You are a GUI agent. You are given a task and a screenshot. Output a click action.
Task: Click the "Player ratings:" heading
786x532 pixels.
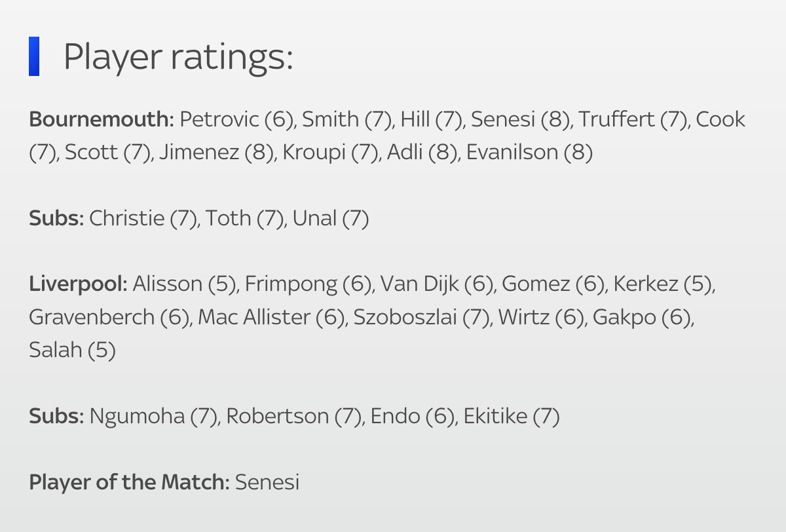178,57
